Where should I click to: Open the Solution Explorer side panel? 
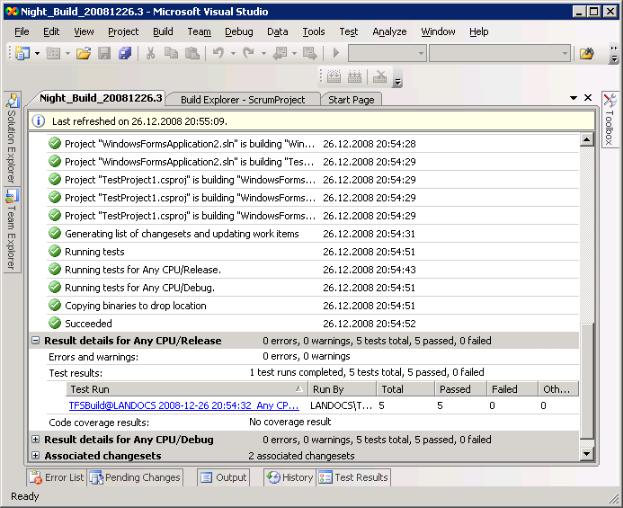tap(12, 138)
